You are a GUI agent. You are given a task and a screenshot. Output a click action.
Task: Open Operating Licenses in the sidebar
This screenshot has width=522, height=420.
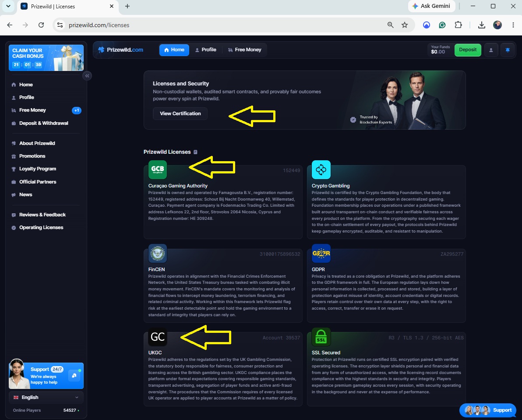(x=46, y=228)
